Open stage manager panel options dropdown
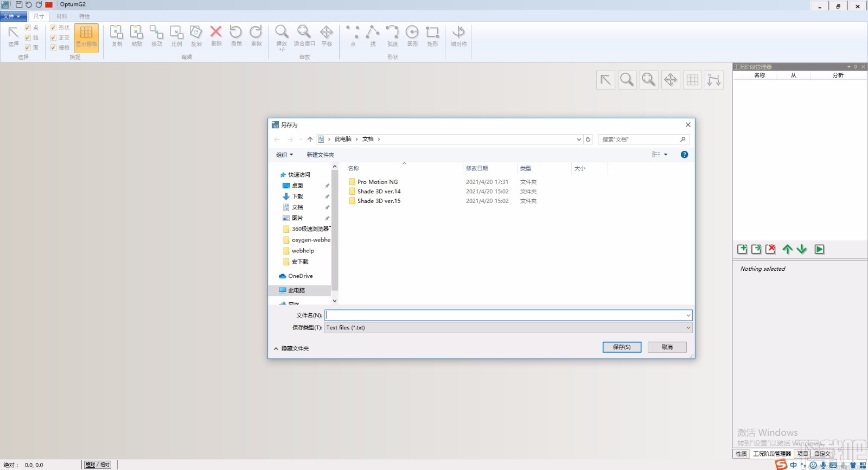The image size is (868, 470). [x=849, y=67]
